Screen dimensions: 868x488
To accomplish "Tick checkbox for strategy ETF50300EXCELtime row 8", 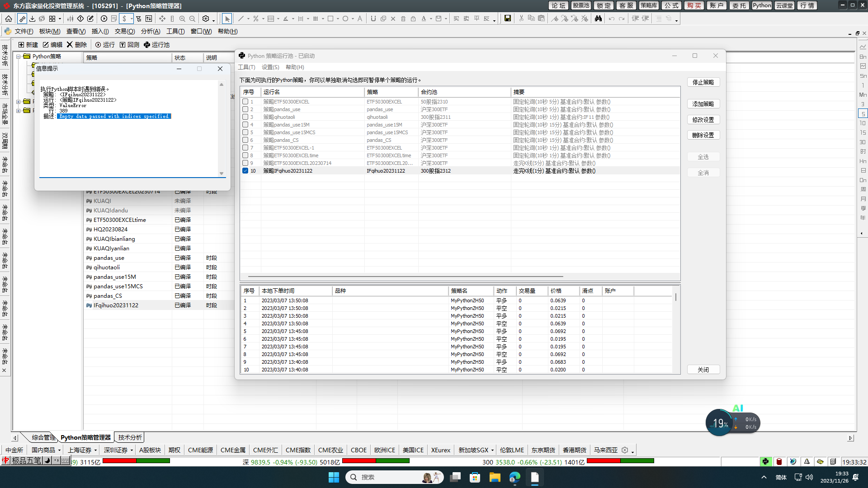I will tap(245, 155).
